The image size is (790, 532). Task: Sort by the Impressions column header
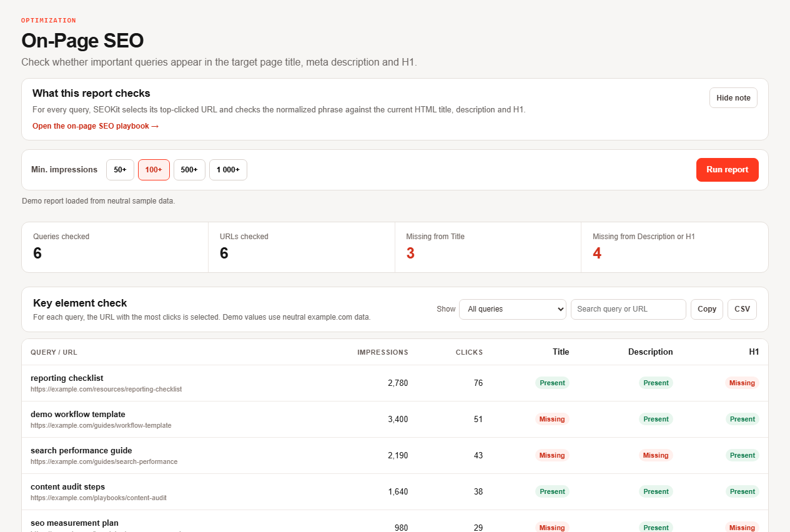coord(383,352)
